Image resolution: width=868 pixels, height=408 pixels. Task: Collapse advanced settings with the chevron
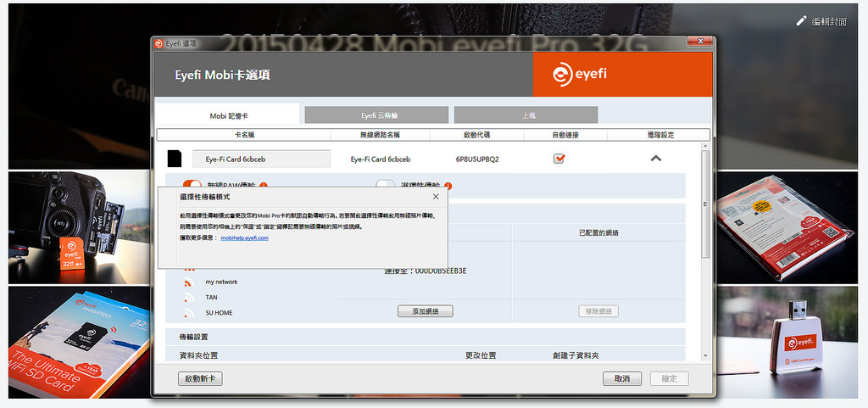click(656, 159)
